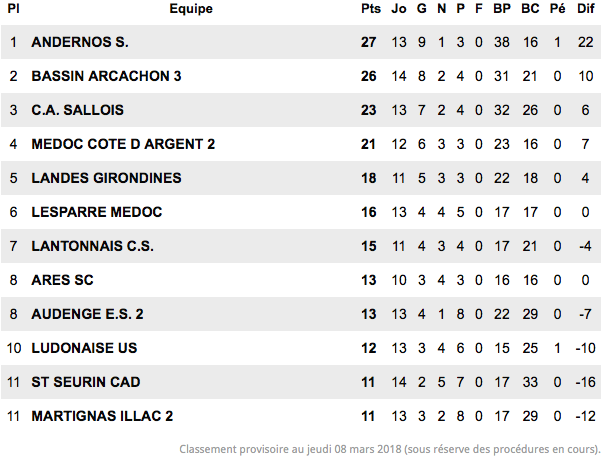This screenshot has width=605, height=460.
Task: Select the LESPARRE MEDOC team name
Action: click(97, 212)
